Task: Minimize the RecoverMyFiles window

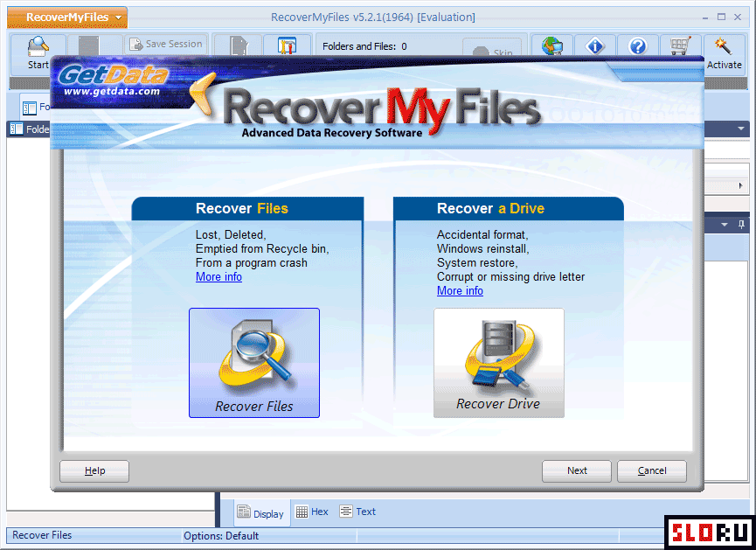Action: pos(705,17)
